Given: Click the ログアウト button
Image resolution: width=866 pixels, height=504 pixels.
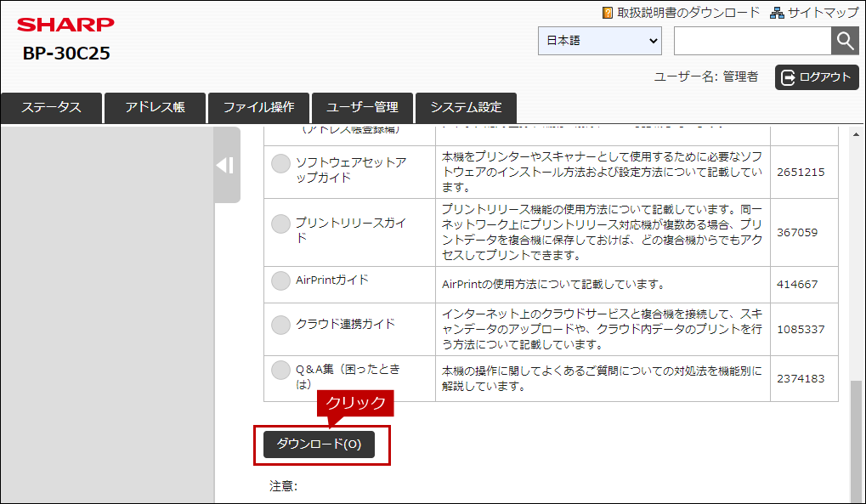Looking at the screenshot, I should click(x=817, y=76).
